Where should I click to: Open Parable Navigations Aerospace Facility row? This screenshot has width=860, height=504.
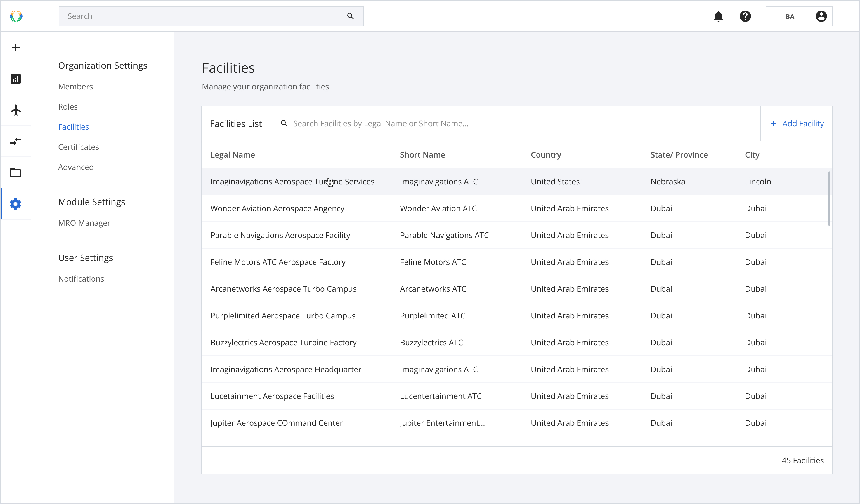click(x=517, y=235)
